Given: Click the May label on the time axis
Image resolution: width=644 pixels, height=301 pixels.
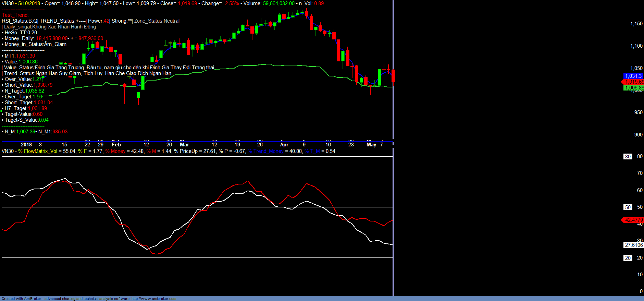Looking at the screenshot, I should click(x=371, y=144).
